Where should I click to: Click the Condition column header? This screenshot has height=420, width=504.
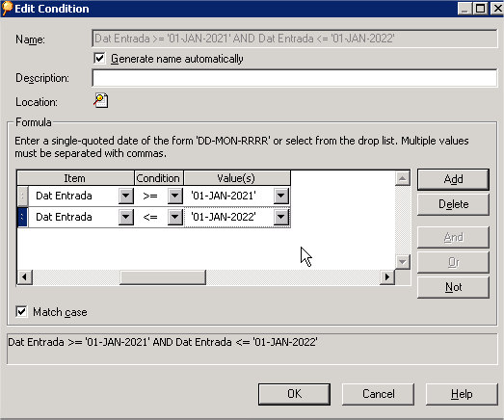(158, 178)
